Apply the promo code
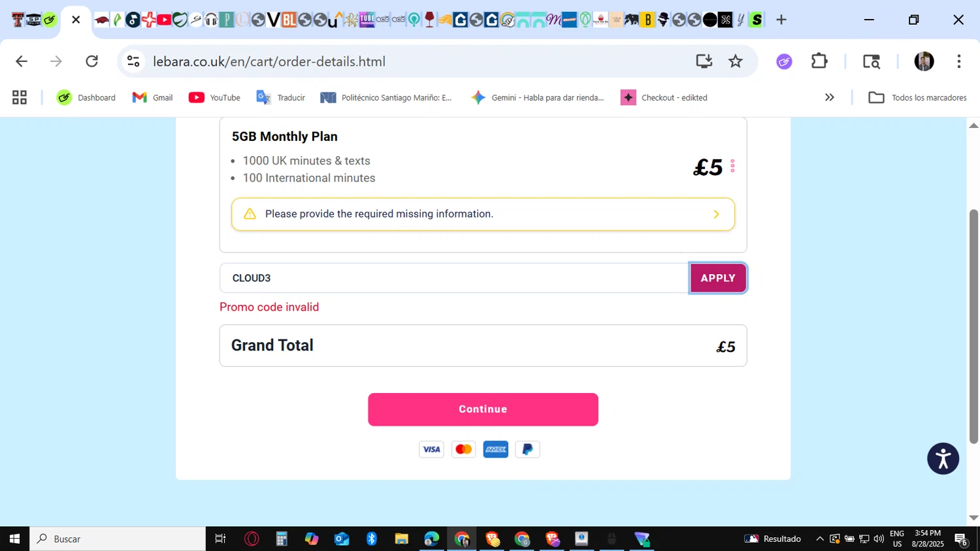This screenshot has width=980, height=551. (718, 278)
